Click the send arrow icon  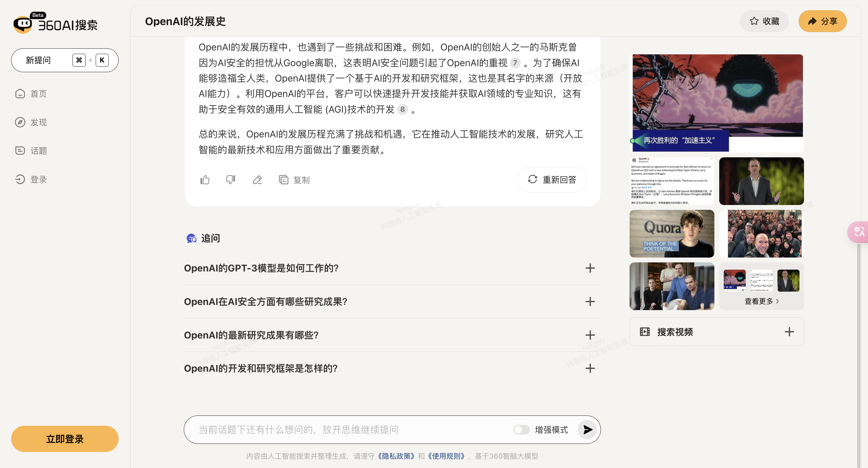tap(587, 430)
